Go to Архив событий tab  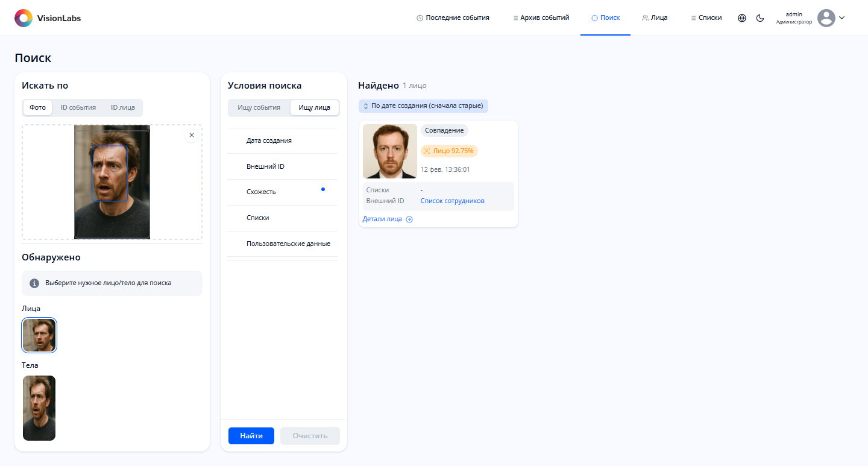[x=541, y=18]
